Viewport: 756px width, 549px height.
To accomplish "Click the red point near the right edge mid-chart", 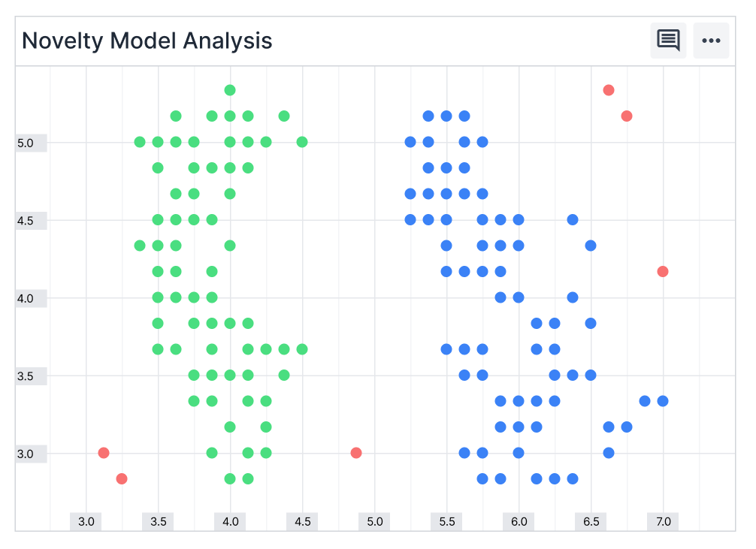I will (x=663, y=271).
